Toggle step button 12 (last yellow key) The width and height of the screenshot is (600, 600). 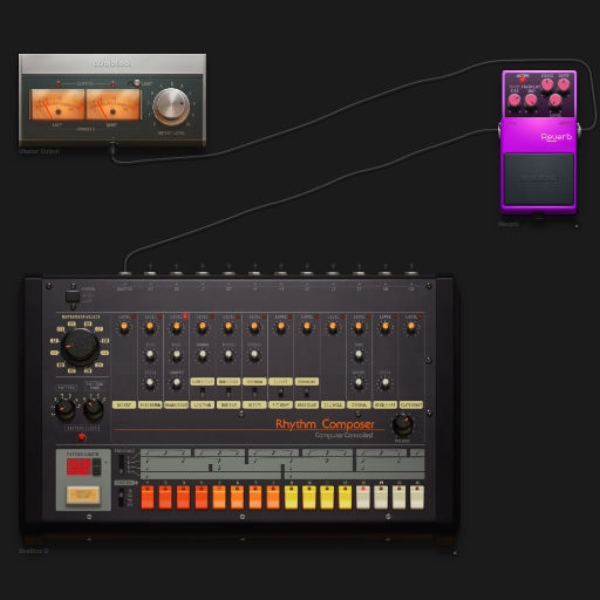coord(345,497)
